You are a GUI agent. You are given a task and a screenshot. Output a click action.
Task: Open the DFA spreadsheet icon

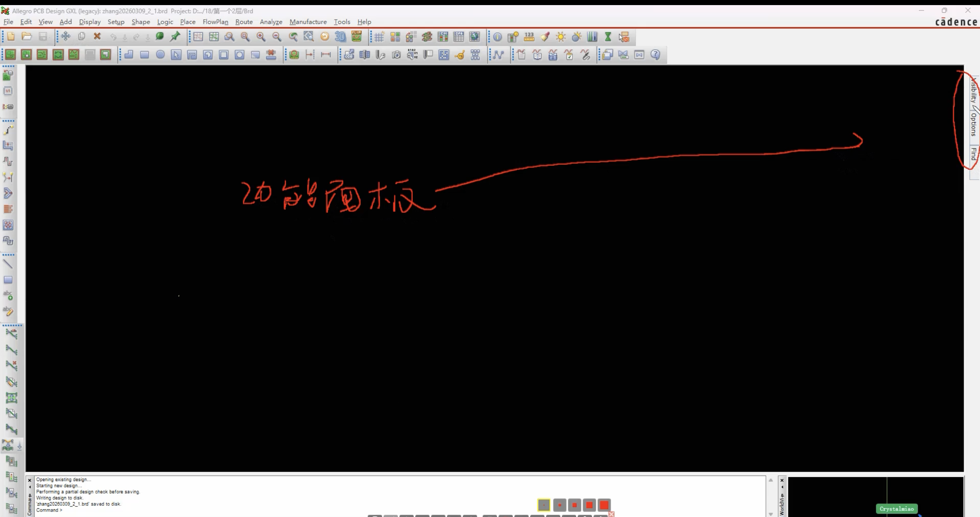click(459, 37)
